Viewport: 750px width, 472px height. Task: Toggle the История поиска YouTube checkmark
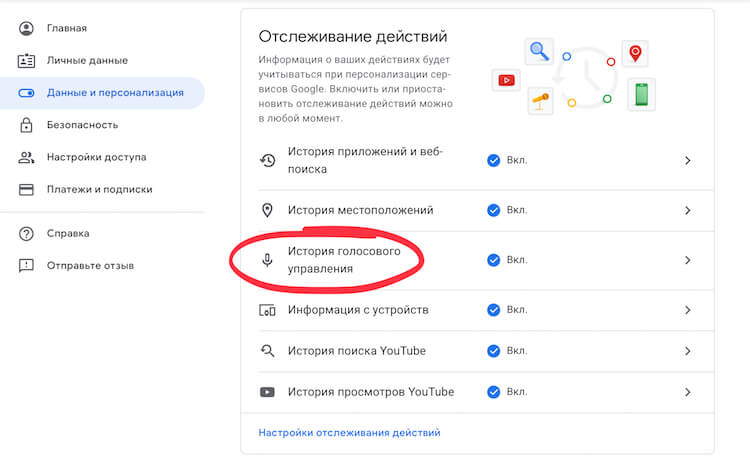click(493, 351)
